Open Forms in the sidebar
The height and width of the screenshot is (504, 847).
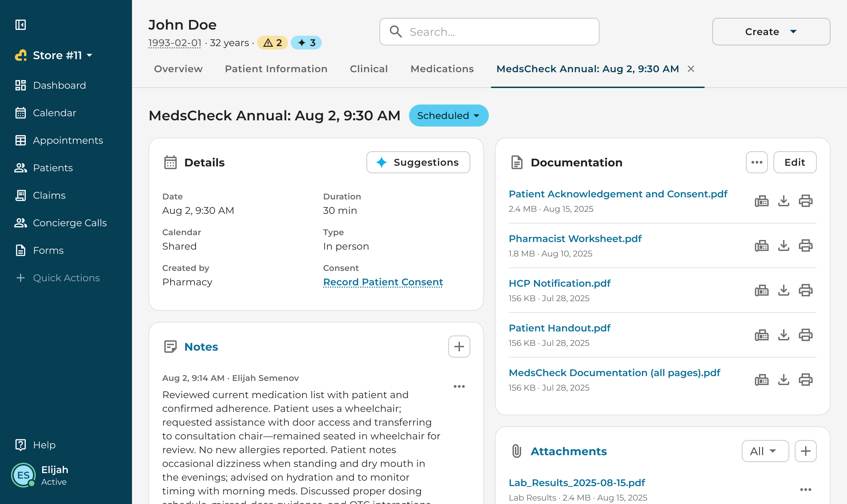click(40, 250)
